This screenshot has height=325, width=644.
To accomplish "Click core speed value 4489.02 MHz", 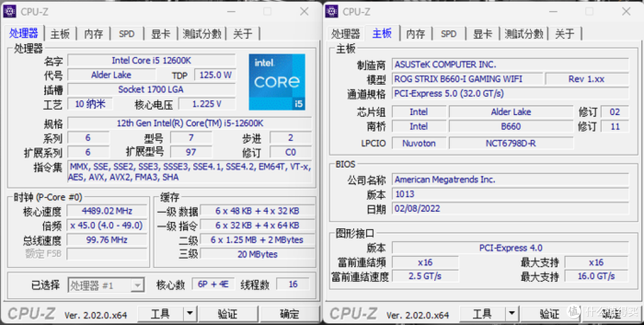I will pos(107,211).
